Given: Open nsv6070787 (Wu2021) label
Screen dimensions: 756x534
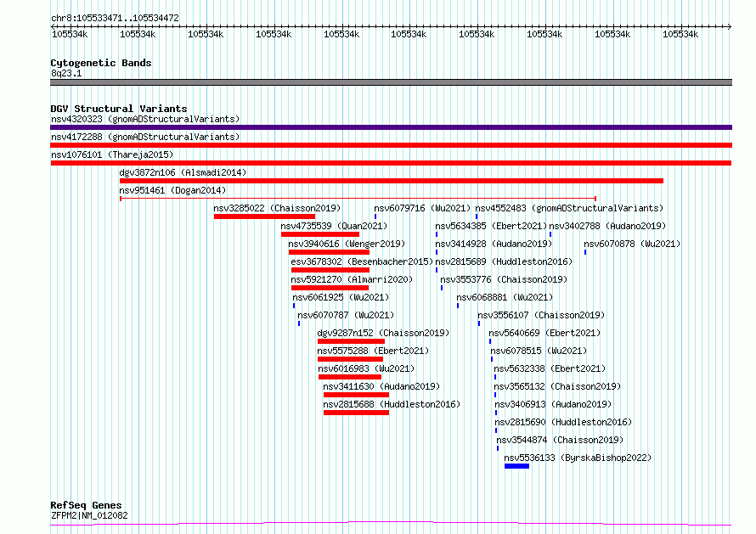Looking at the screenshot, I should [346, 315].
